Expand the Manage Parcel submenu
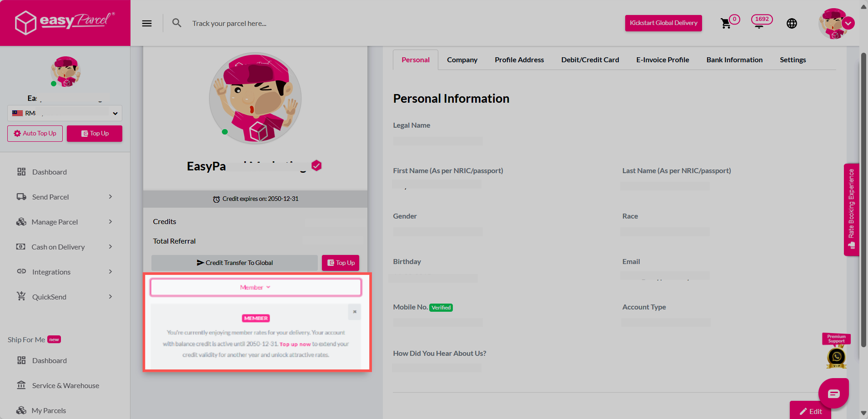The image size is (868, 419). (110, 222)
